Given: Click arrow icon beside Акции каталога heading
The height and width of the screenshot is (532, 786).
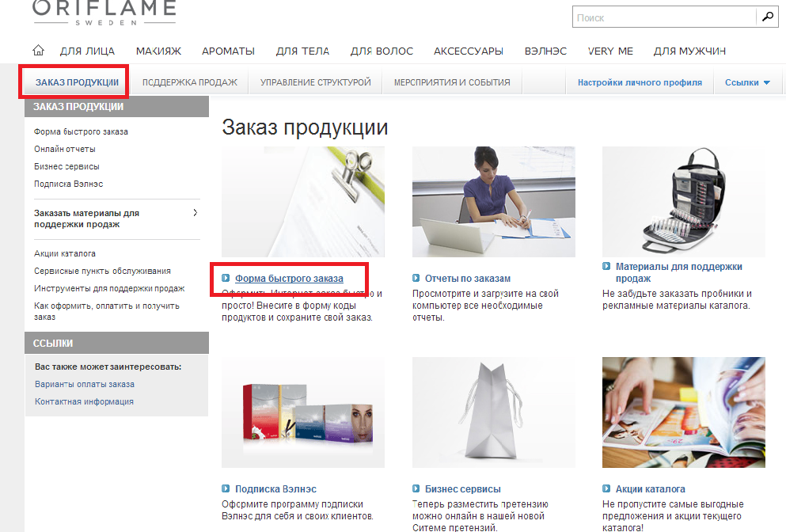Looking at the screenshot, I should pos(606,488).
